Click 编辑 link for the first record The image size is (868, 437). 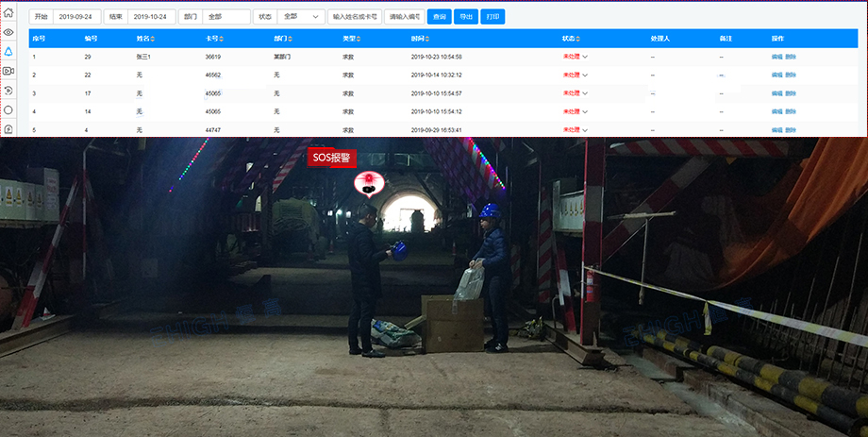coord(776,57)
